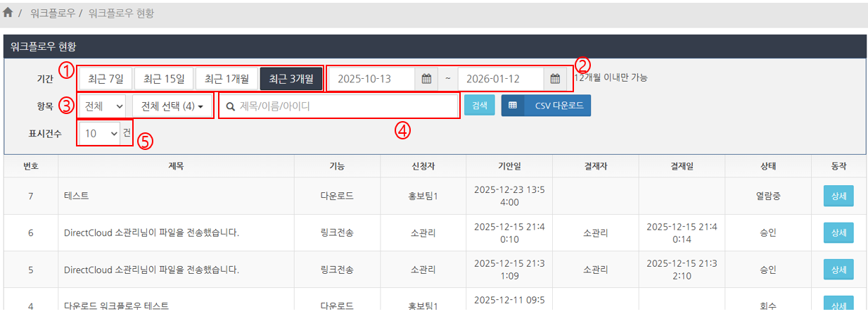Click the home icon in breadcrumb
This screenshot has height=314, width=868.
click(8, 13)
